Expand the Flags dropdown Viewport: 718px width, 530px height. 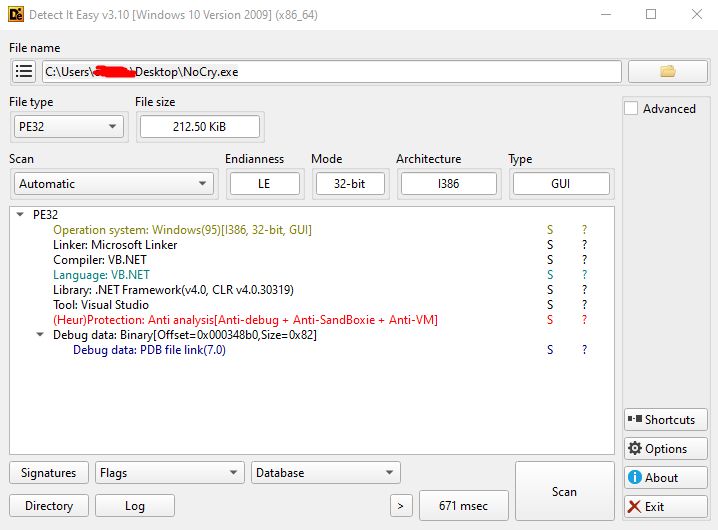coord(170,473)
